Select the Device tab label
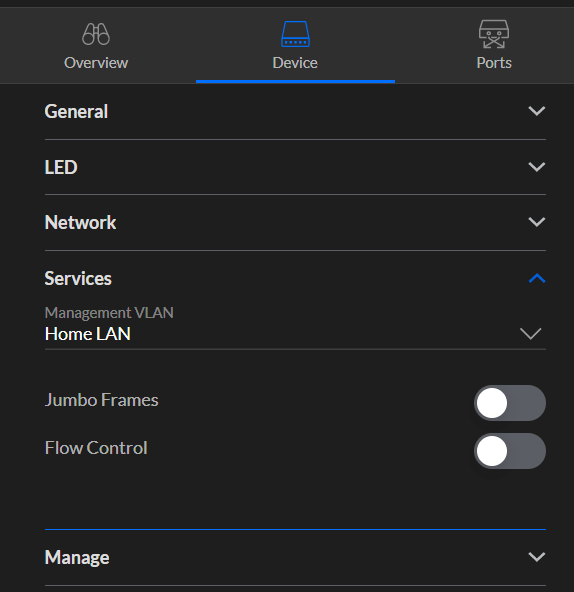 click(295, 63)
